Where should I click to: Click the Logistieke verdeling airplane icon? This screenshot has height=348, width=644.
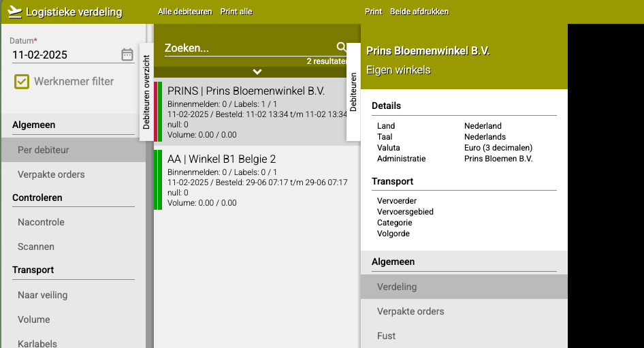(15, 12)
